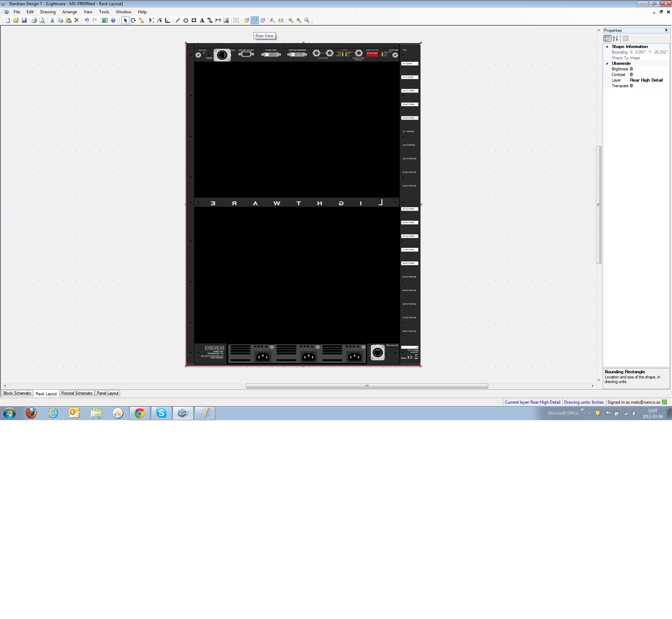
Task: Select the Rectangle drawing tool
Action: (194, 21)
